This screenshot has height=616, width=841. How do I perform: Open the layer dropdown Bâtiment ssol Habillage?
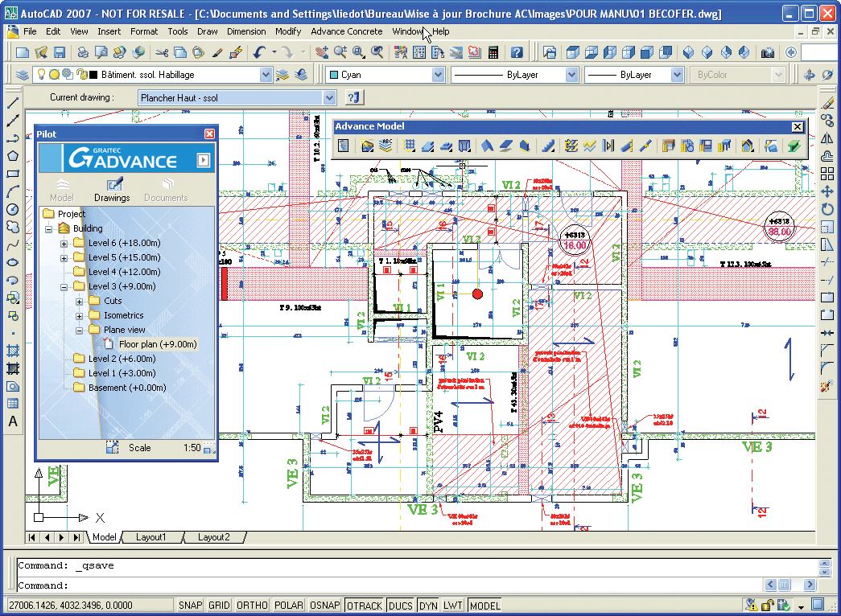click(266, 75)
